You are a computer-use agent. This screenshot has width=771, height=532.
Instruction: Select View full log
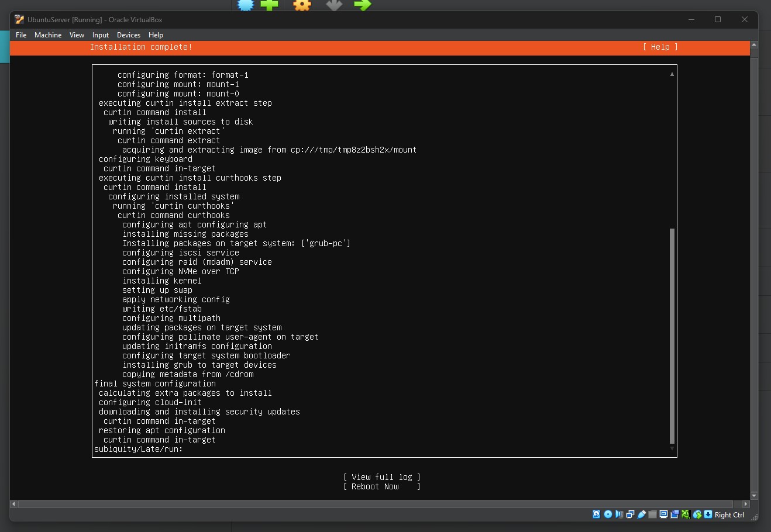381,477
